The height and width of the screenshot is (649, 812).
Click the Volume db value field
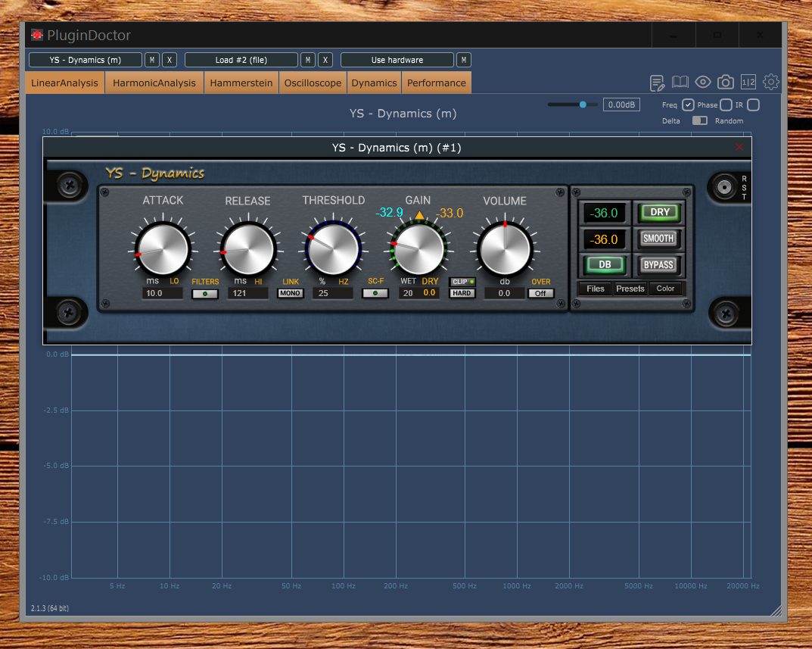tap(505, 293)
